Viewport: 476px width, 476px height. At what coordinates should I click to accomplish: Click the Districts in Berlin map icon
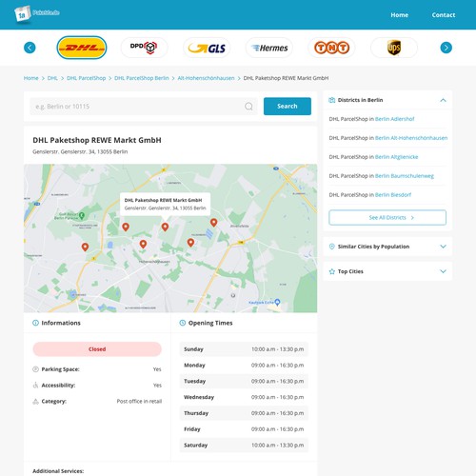click(332, 100)
